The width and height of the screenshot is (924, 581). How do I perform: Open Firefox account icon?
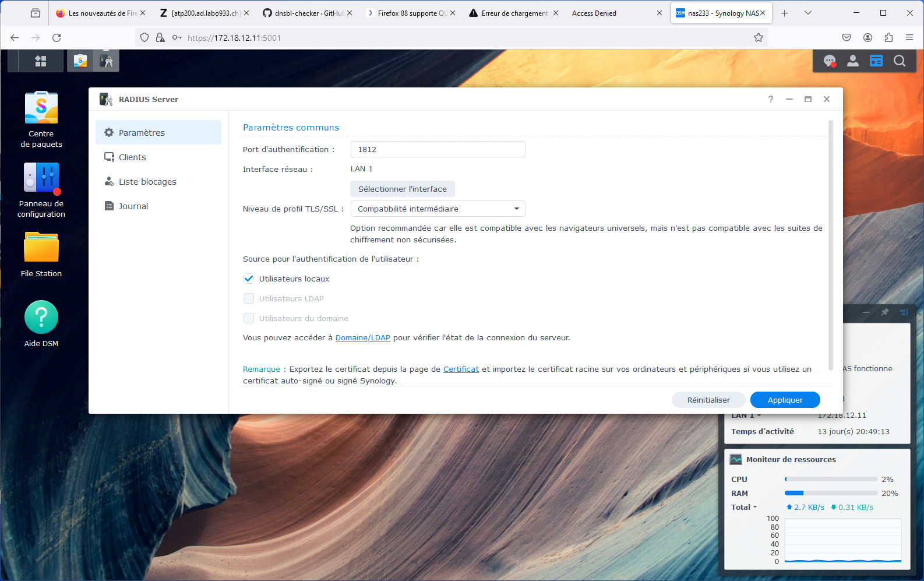867,38
